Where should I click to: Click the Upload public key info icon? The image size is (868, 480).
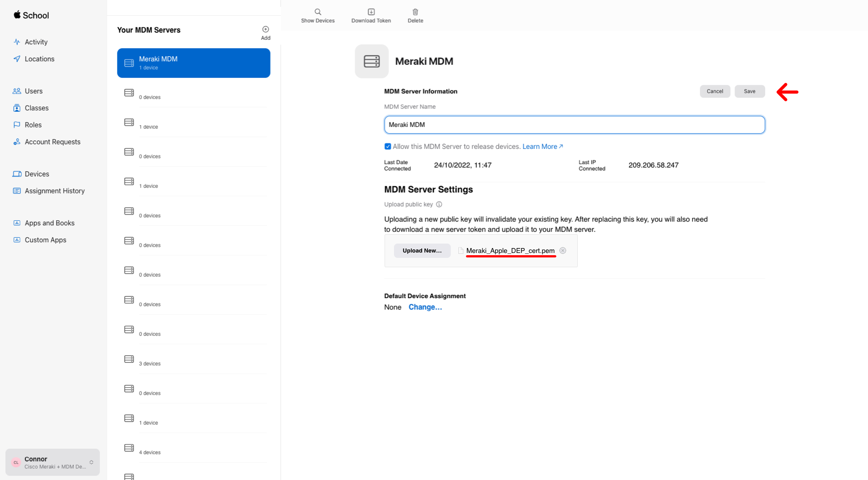pyautogui.click(x=439, y=205)
